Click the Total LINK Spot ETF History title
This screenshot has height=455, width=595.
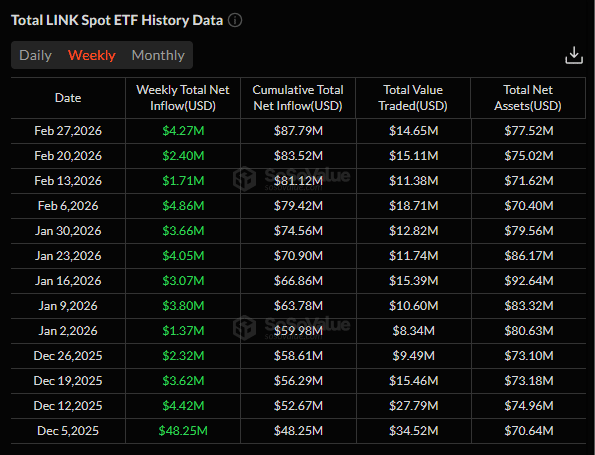coord(117,20)
